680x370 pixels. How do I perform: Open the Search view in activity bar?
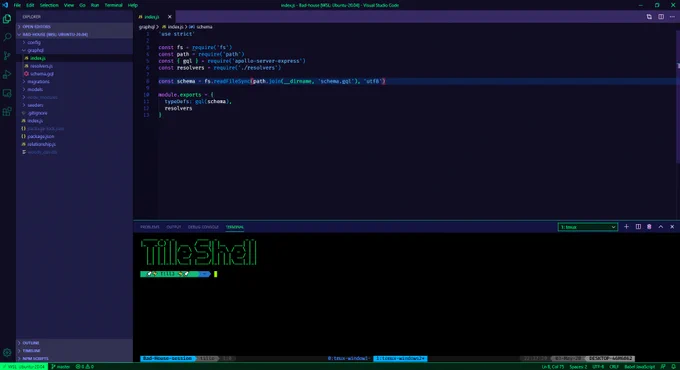click(x=7, y=37)
